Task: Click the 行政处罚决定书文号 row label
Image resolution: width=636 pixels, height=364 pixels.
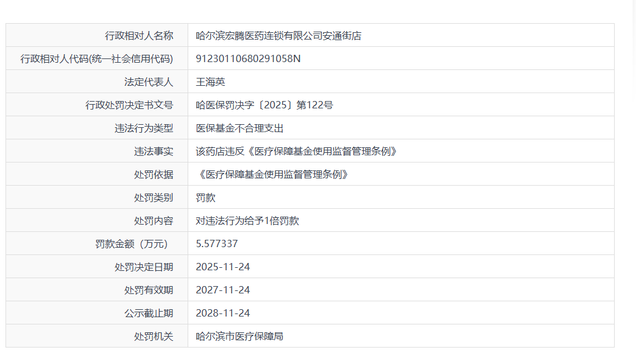Action: coord(129,105)
